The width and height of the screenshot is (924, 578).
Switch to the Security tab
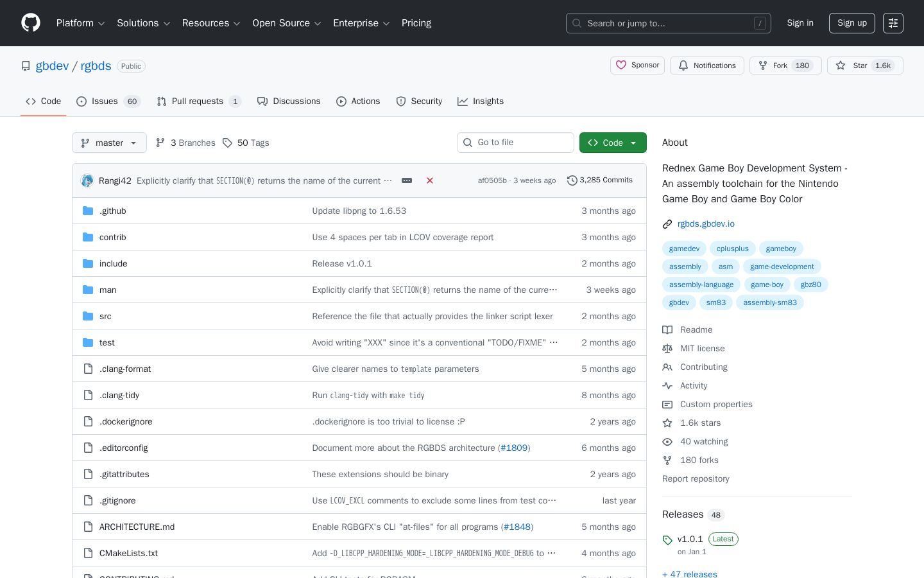click(419, 101)
